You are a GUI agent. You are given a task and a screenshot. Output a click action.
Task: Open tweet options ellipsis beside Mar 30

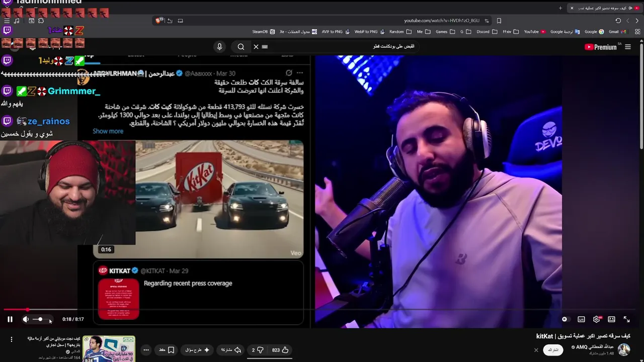(300, 73)
